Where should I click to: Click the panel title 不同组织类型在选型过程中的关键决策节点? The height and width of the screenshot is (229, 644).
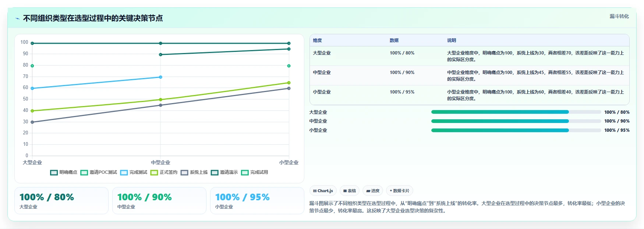coord(93,18)
